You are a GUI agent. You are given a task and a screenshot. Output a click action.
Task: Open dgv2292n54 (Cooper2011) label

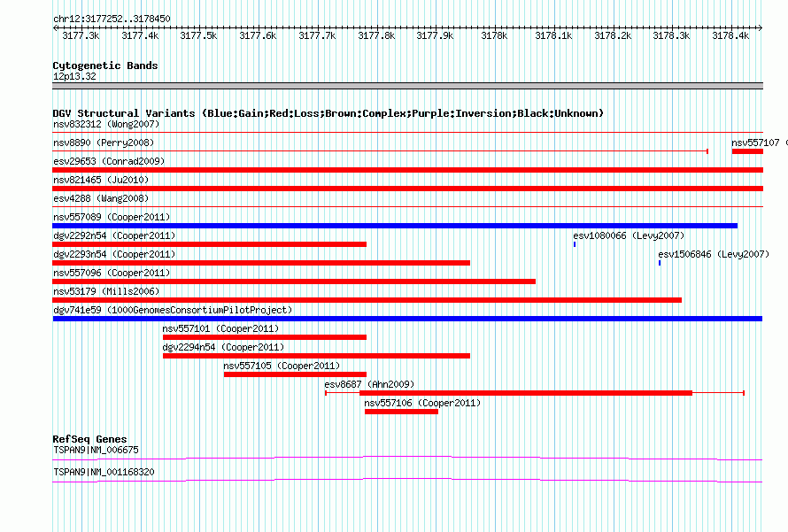[114, 235]
